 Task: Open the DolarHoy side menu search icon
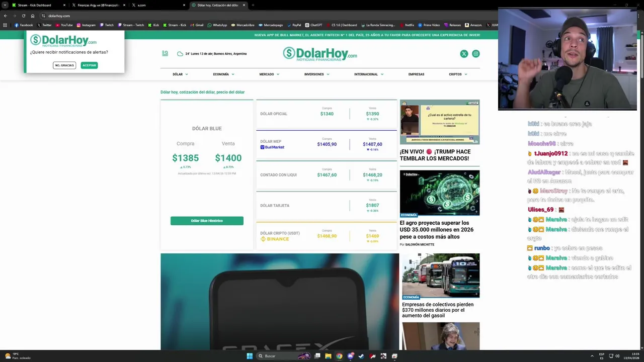pos(165,53)
